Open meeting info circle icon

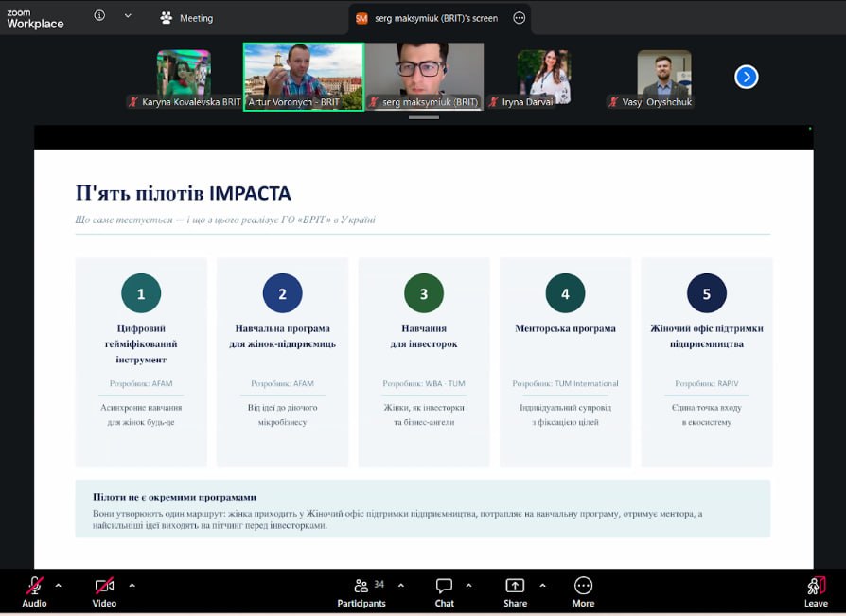click(x=99, y=16)
